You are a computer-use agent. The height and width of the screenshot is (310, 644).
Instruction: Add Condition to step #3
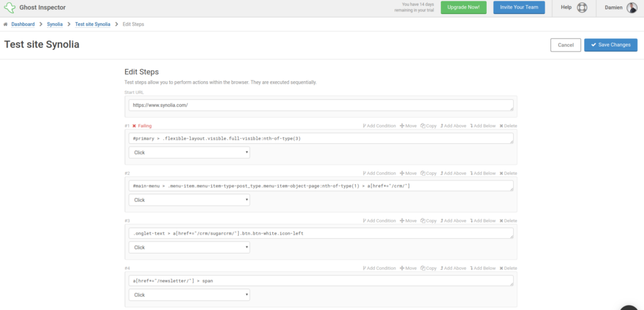[379, 221]
